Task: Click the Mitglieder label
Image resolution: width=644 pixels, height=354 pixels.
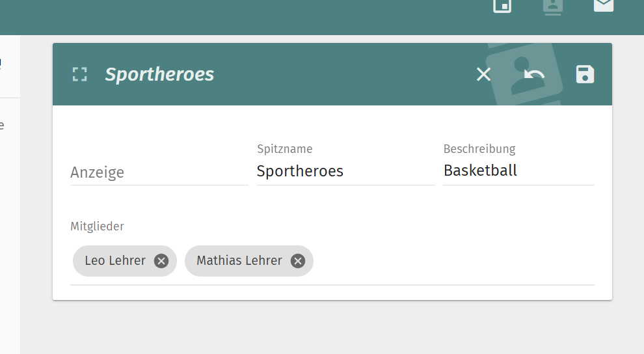Action: pyautogui.click(x=97, y=226)
